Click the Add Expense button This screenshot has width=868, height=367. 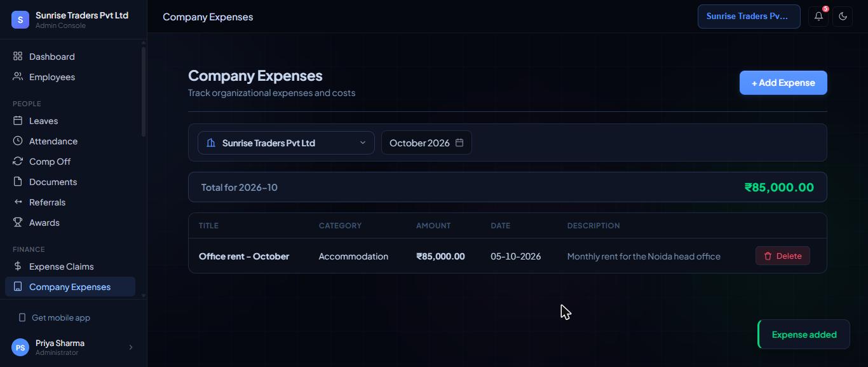tap(783, 83)
